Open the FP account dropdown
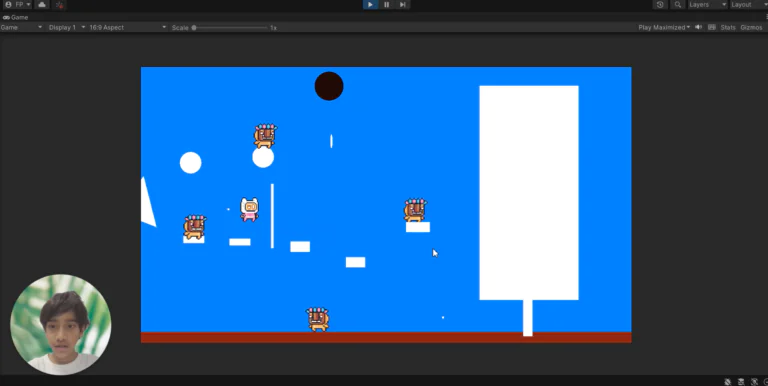 click(x=18, y=4)
